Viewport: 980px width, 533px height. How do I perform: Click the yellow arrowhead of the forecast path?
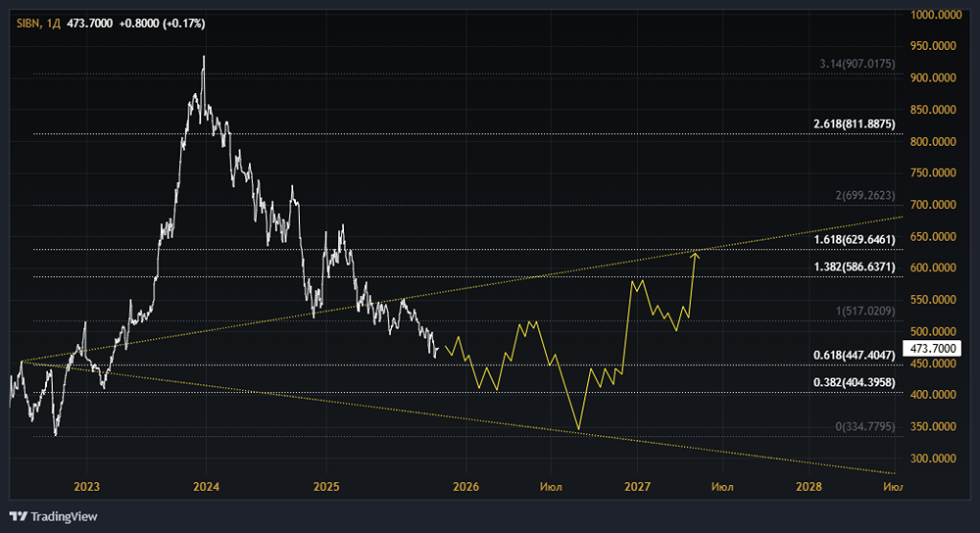coord(695,254)
